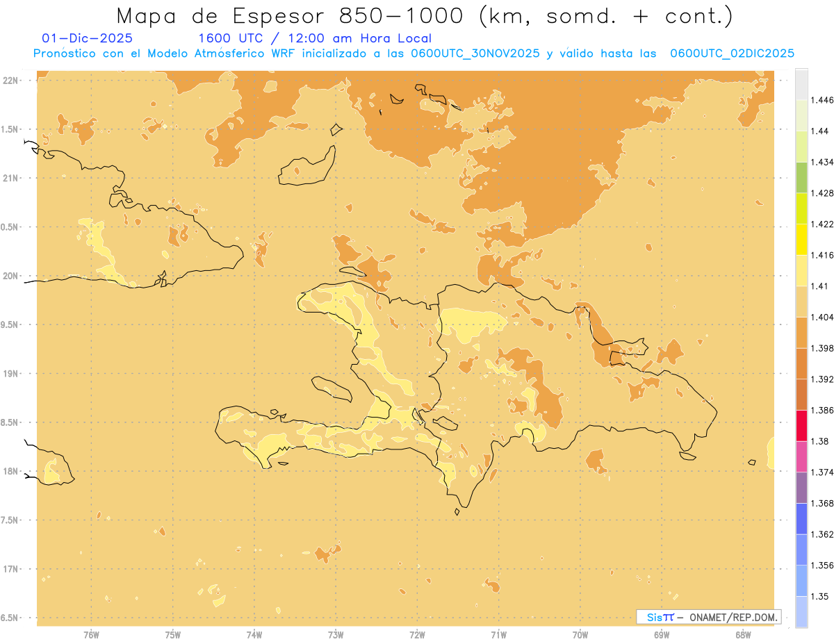This screenshot has height=644, width=834.
Task: Click the longitude label '68W'
Action: tap(743, 635)
